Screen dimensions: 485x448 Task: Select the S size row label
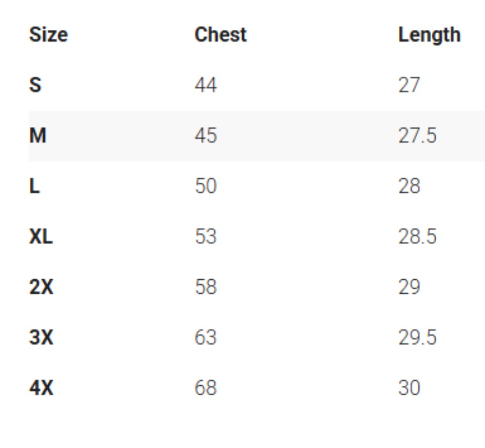35,85
